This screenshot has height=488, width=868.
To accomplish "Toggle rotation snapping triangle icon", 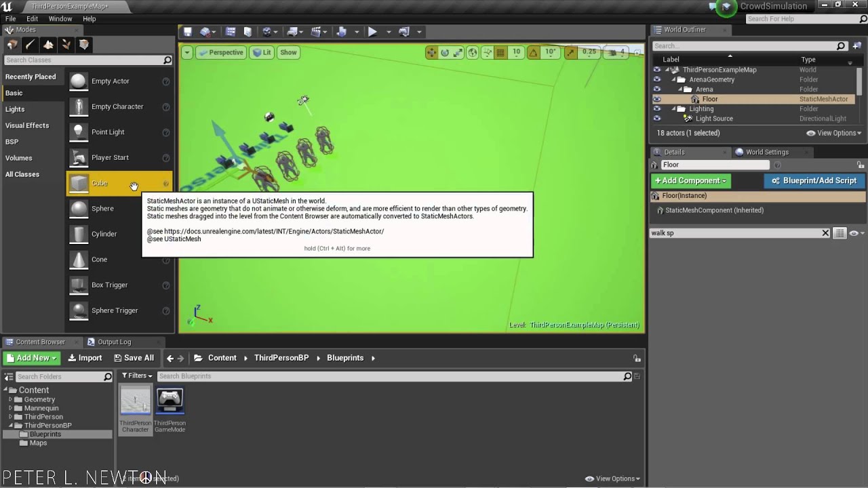I will pos(534,52).
